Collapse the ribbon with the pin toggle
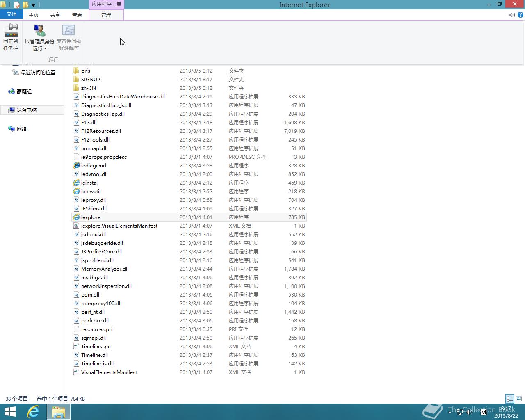The image size is (525, 420). point(511,15)
